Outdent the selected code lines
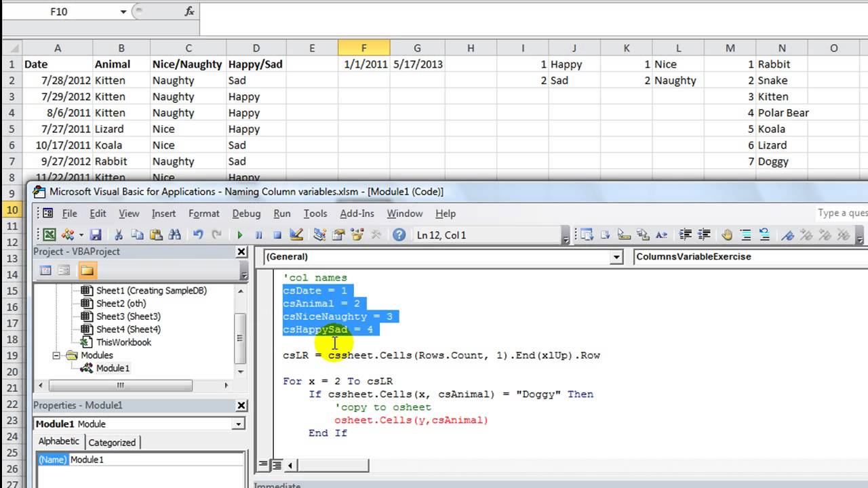Screen dimensions: 868x488 [703, 235]
